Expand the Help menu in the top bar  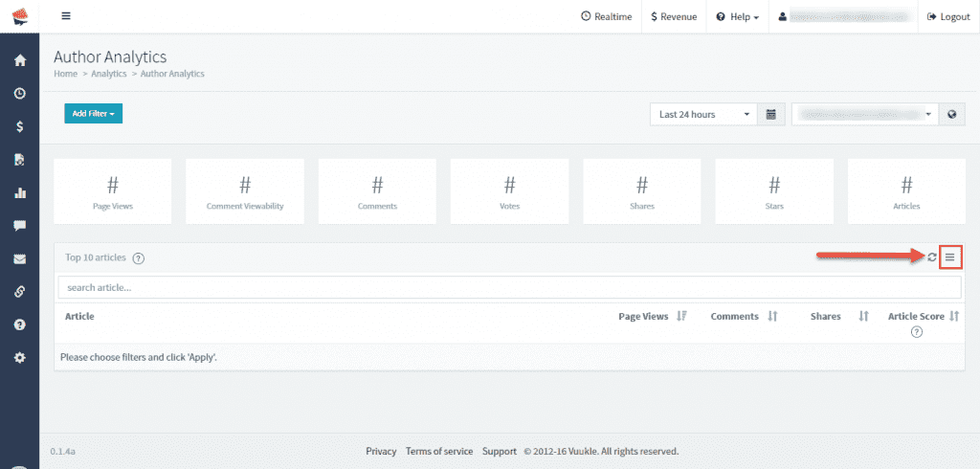click(737, 16)
